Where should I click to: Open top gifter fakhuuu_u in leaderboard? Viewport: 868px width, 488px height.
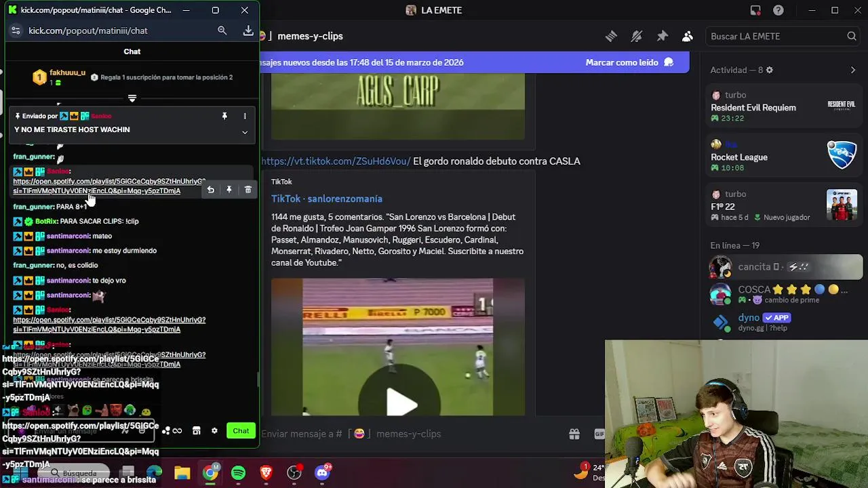pyautogui.click(x=60, y=77)
